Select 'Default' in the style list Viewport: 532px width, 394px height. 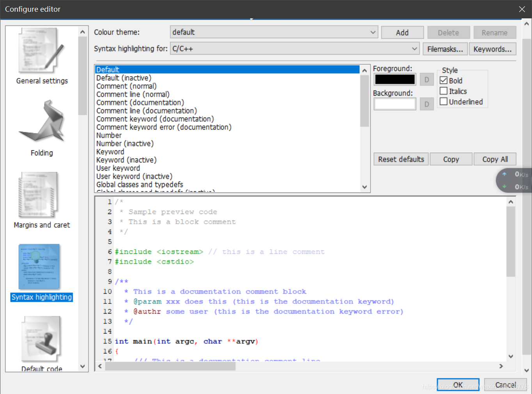pyautogui.click(x=227, y=70)
